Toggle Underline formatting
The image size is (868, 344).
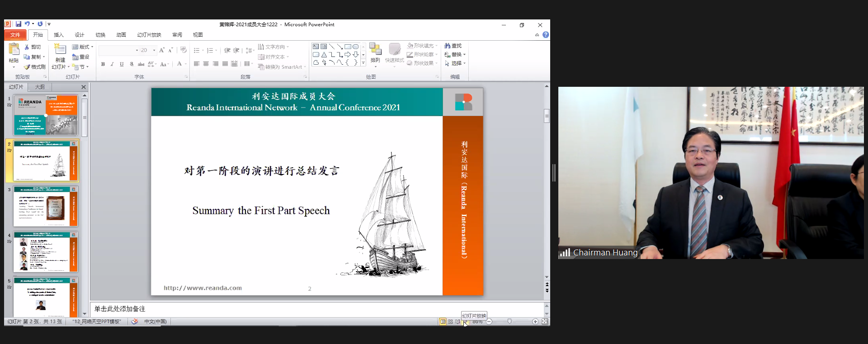122,64
